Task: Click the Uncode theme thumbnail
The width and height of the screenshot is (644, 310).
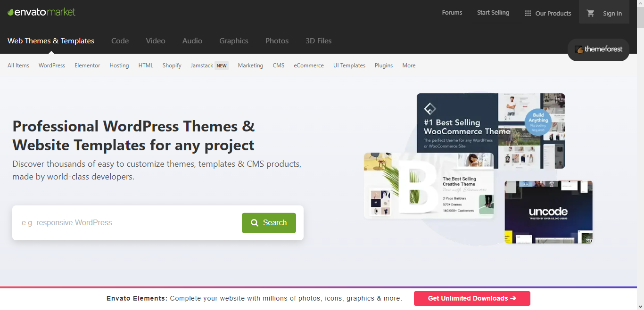Action: (548, 212)
